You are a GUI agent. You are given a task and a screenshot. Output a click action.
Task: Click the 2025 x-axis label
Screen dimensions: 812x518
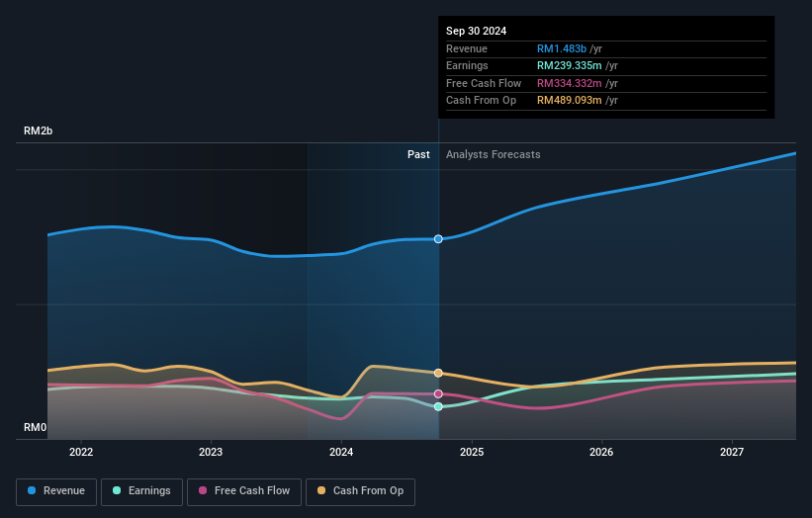click(x=472, y=453)
